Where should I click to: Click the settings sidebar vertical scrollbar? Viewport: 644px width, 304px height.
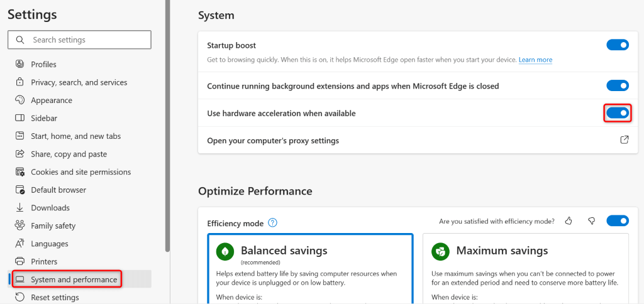167,126
